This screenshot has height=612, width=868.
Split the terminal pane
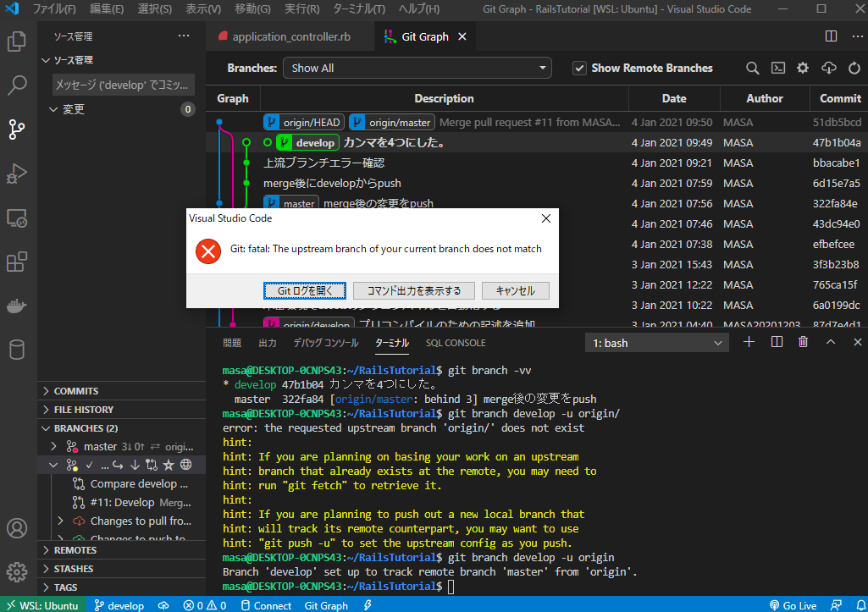coord(777,343)
